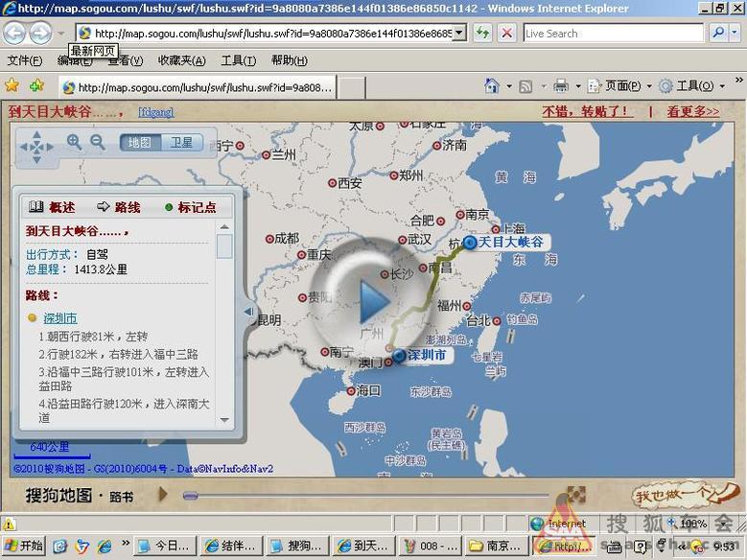
Task: Switch map to 卫星 satellite view
Action: [181, 143]
